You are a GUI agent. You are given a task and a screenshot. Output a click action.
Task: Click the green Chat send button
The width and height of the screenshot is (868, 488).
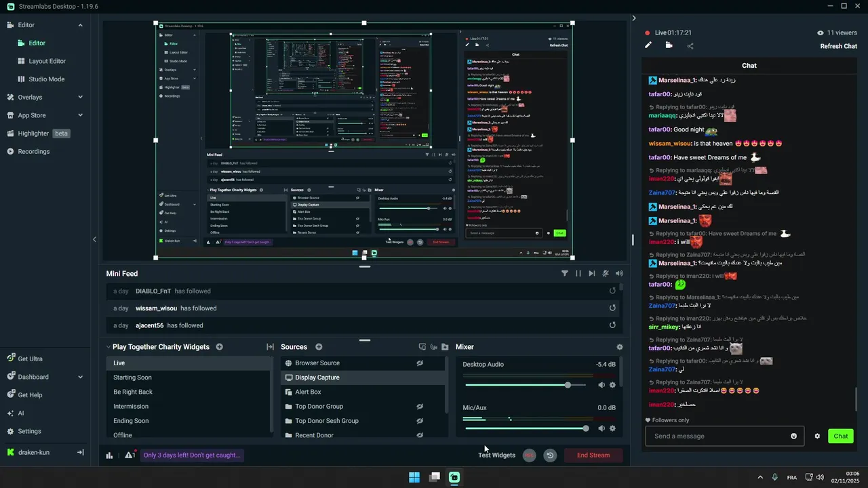[x=841, y=436]
